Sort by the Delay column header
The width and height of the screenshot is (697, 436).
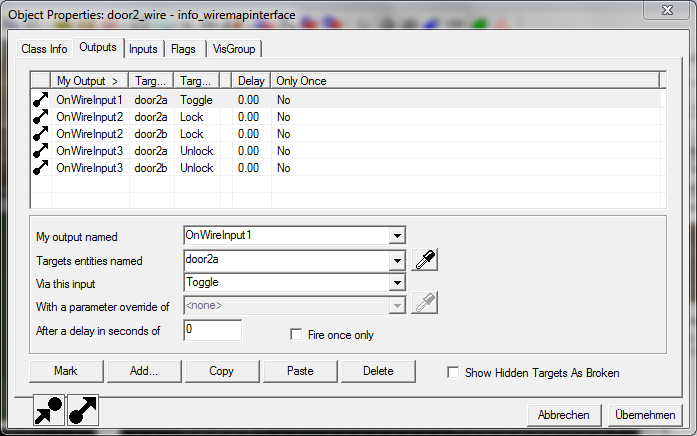[251, 81]
